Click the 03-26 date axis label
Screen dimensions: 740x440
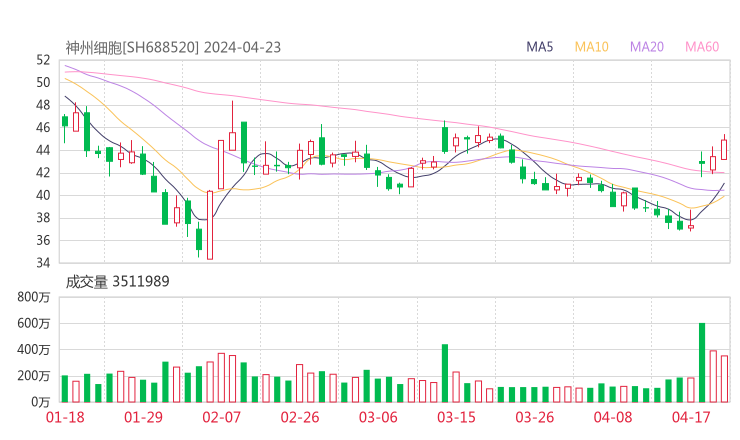[x=534, y=417]
